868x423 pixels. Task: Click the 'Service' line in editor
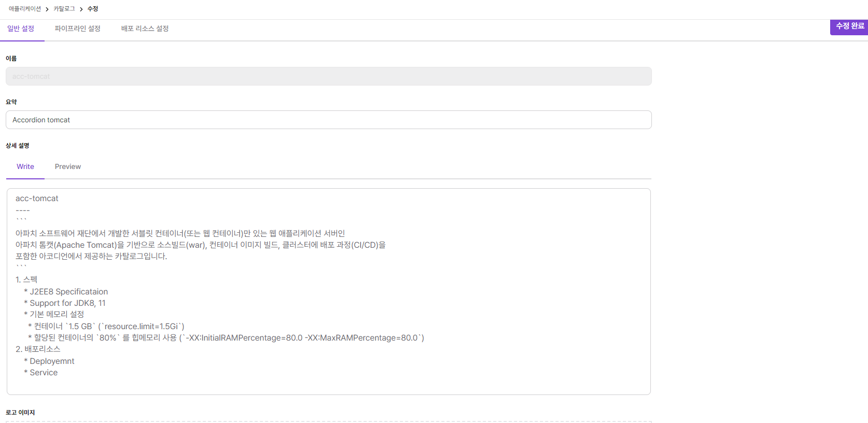point(41,373)
